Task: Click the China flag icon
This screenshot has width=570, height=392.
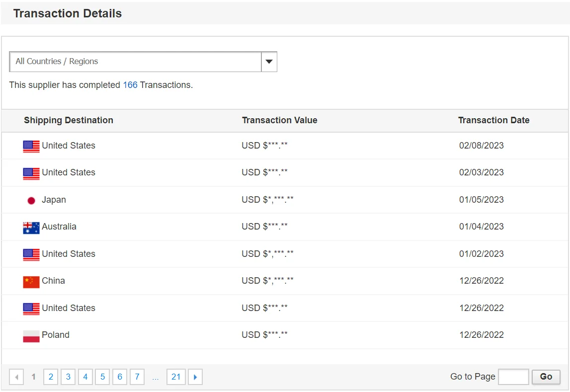Action: tap(31, 282)
